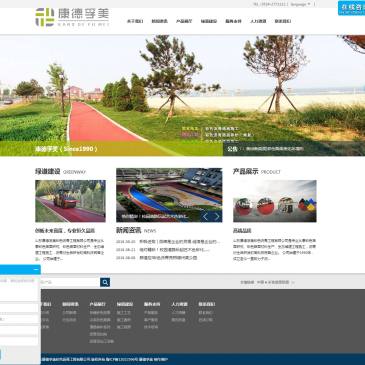The width and height of the screenshot is (365, 365).
Task: Advance to the next news carousel slide
Action: 217,217
